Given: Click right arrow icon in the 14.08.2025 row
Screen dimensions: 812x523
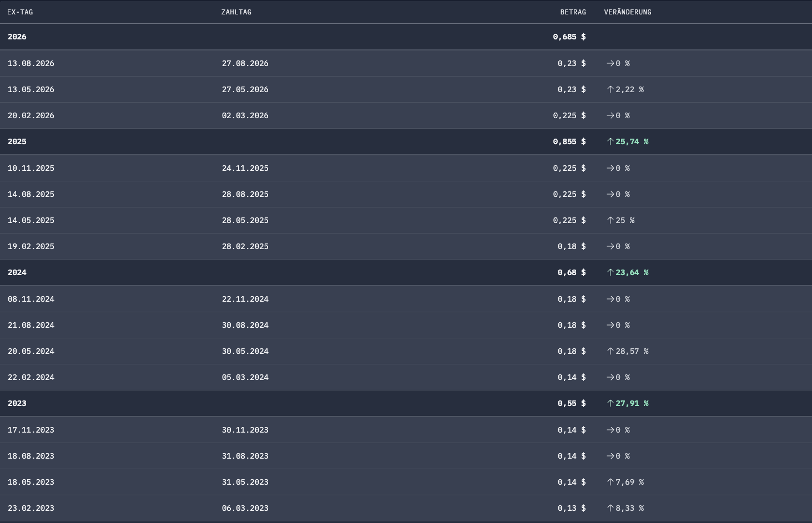Looking at the screenshot, I should (610, 194).
